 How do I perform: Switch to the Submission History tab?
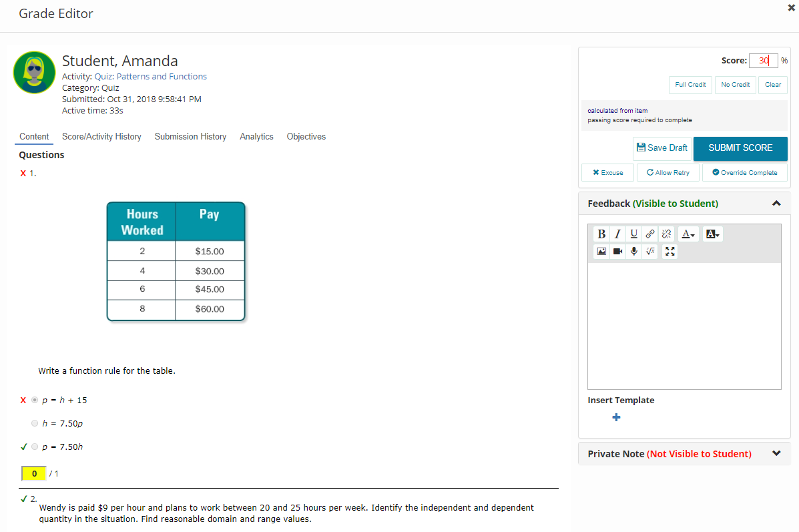coord(190,136)
